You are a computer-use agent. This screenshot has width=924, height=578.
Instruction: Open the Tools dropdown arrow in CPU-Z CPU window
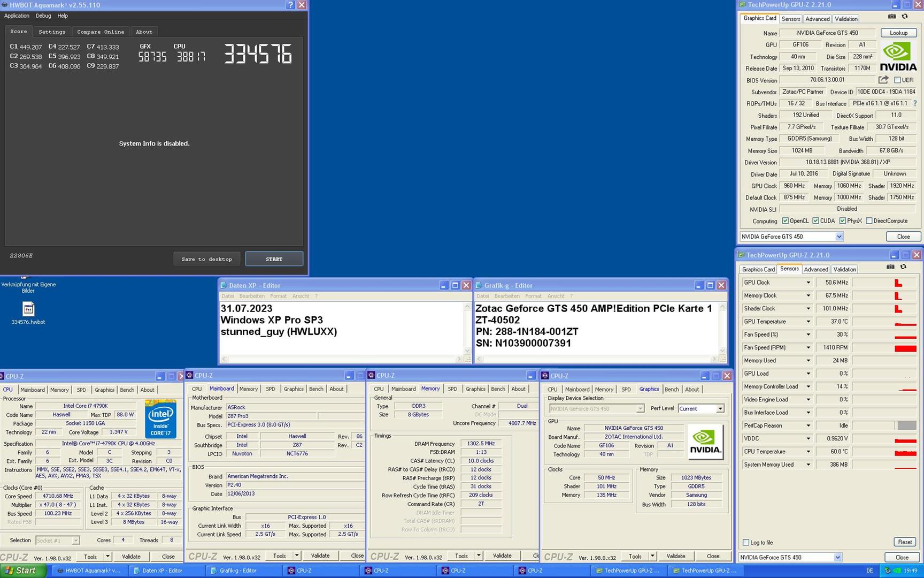pyautogui.click(x=107, y=557)
